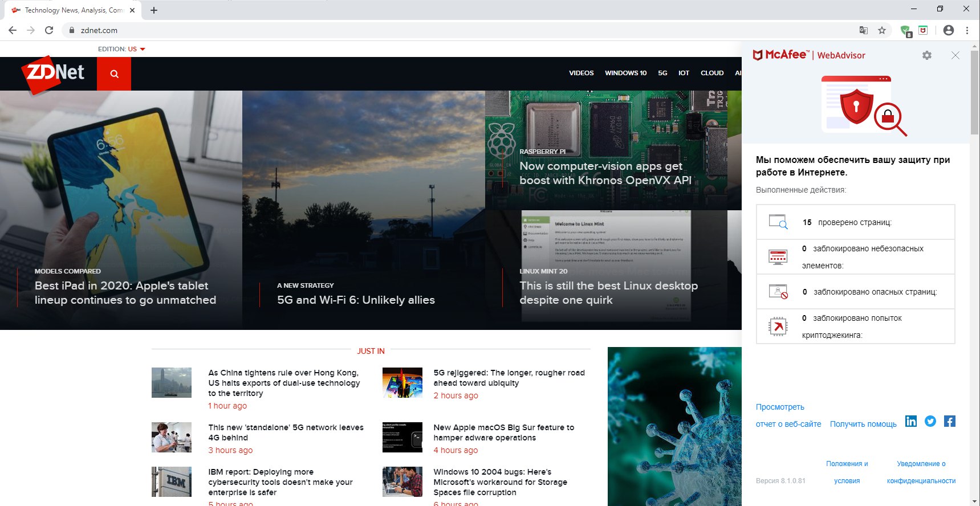Click the coronavirus image
The height and width of the screenshot is (506, 980).
(x=674, y=426)
